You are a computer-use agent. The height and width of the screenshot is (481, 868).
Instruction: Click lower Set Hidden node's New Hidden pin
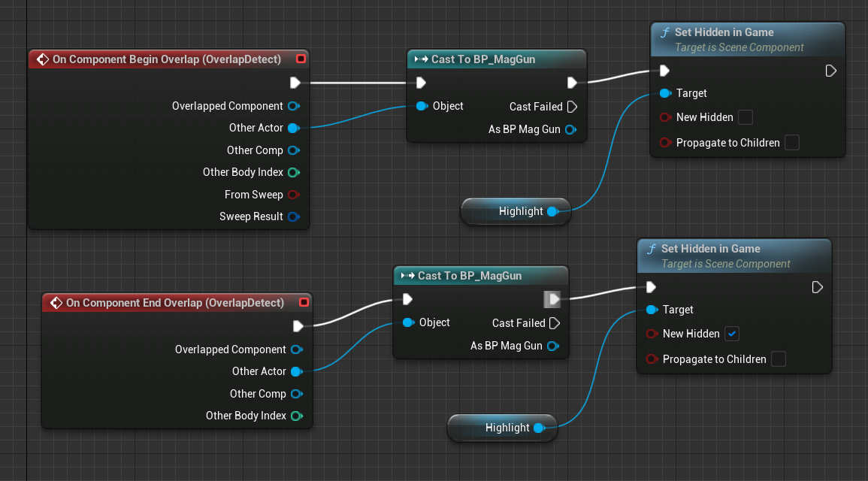[652, 334]
